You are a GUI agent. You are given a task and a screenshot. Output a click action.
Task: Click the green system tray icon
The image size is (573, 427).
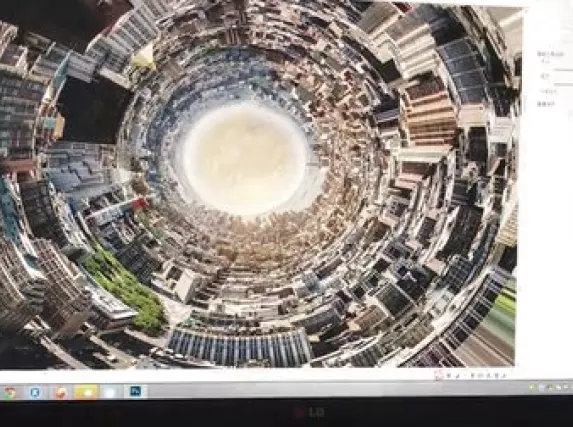[532, 387]
